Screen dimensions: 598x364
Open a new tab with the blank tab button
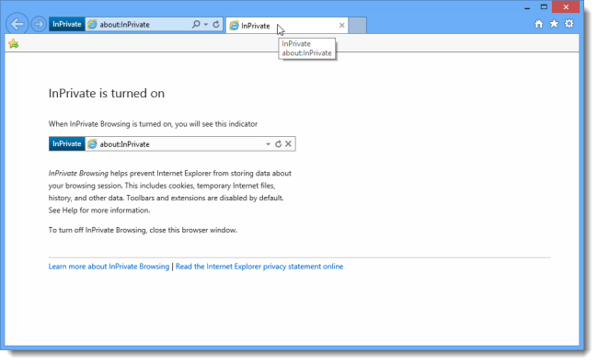tap(357, 26)
